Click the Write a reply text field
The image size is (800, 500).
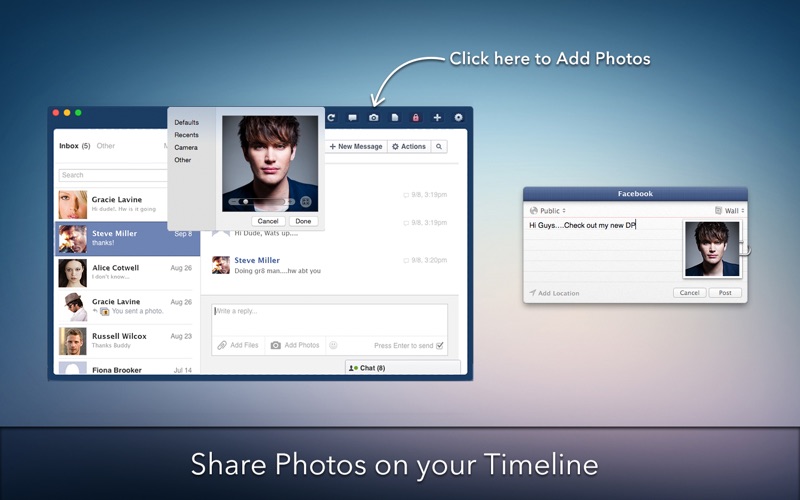pyautogui.click(x=329, y=318)
